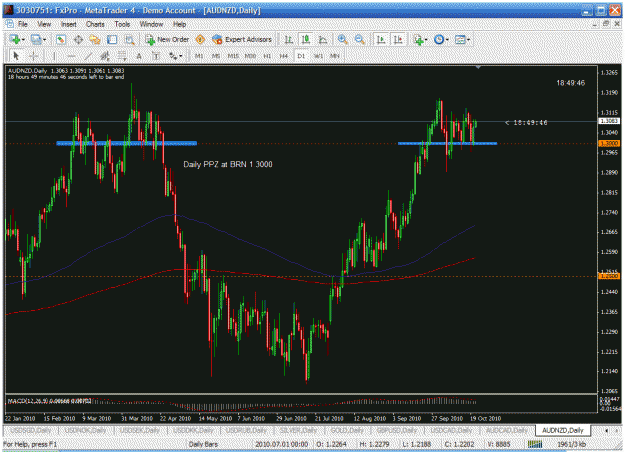The height and width of the screenshot is (452, 625).
Task: Open the Strategy Tester magnifier icon
Action: 130,39
